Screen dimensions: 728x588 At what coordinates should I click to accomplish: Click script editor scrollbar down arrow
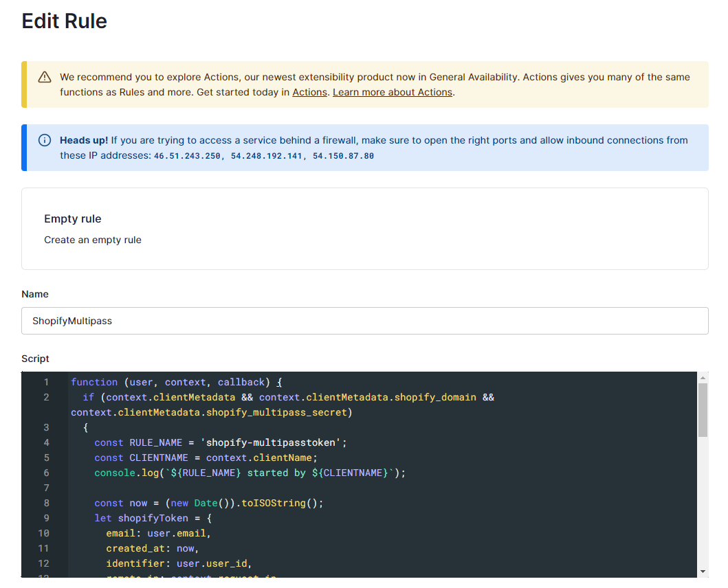(x=703, y=572)
